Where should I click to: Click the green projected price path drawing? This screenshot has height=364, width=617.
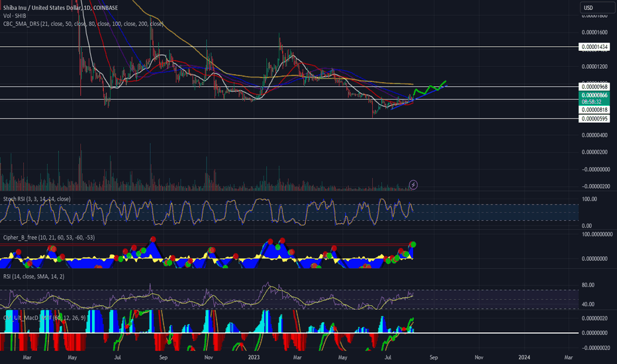pyautogui.click(x=430, y=89)
